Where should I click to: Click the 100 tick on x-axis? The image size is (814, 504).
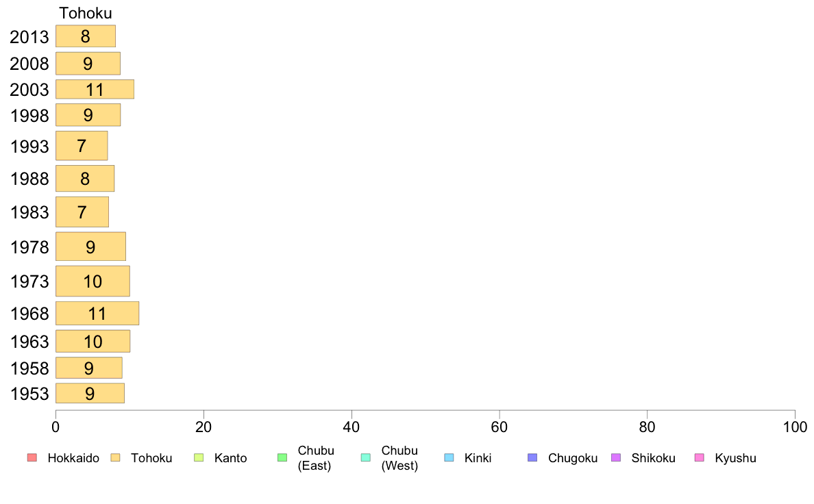click(x=795, y=427)
